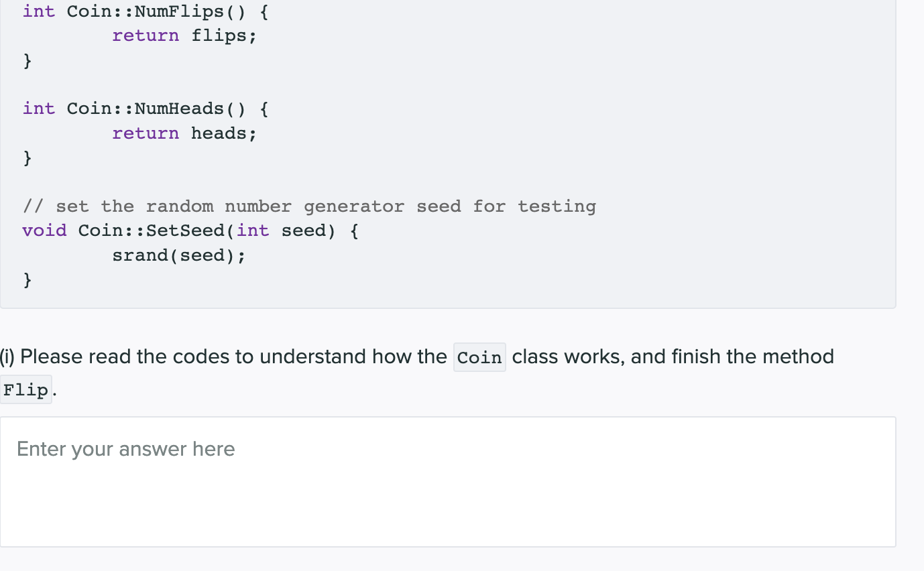Click the 'seed' parameter in SetSeed
Viewport: 924px width, 571px height.
coord(305,230)
